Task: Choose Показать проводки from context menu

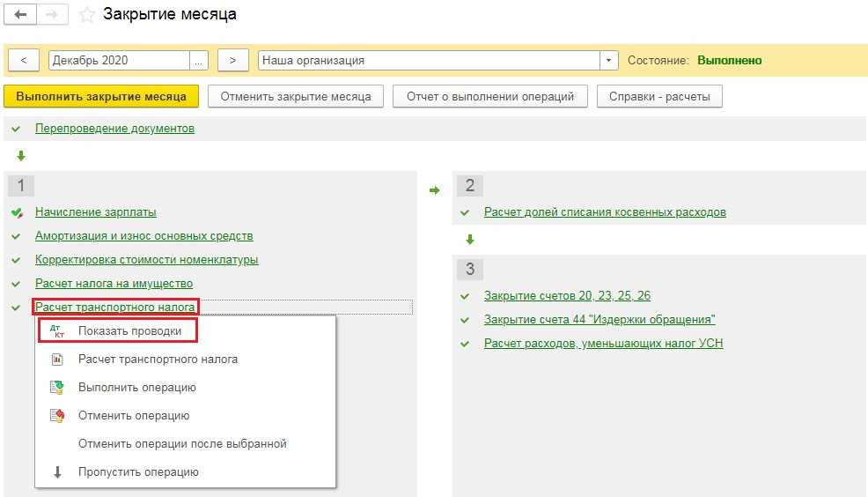Action: (129, 331)
